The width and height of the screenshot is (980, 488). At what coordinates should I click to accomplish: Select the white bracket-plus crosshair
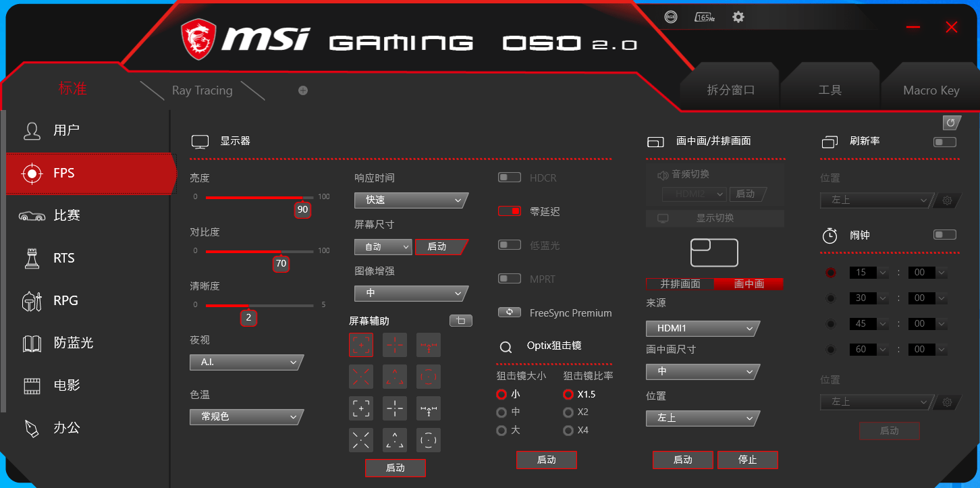pos(361,408)
